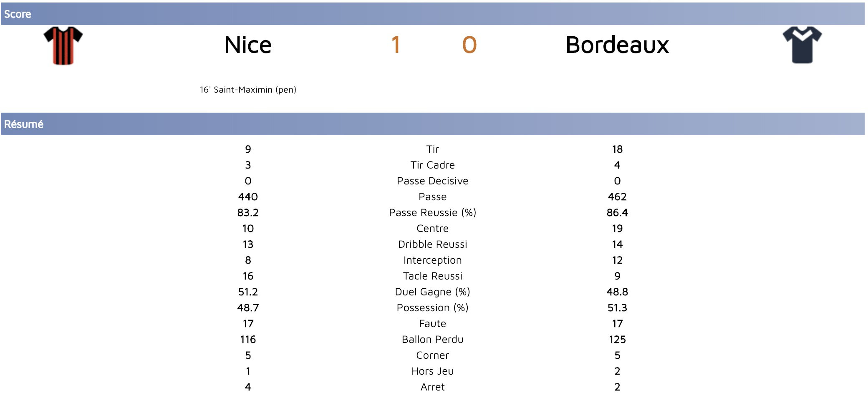Click Bordeaux's 462 passes value

(x=617, y=197)
